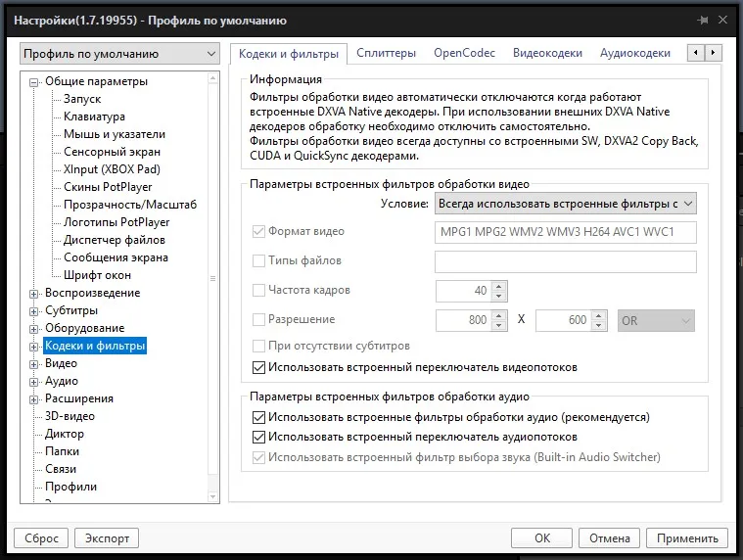
Task: Increase frame rate with up stepper arrow
Action: pyautogui.click(x=499, y=287)
